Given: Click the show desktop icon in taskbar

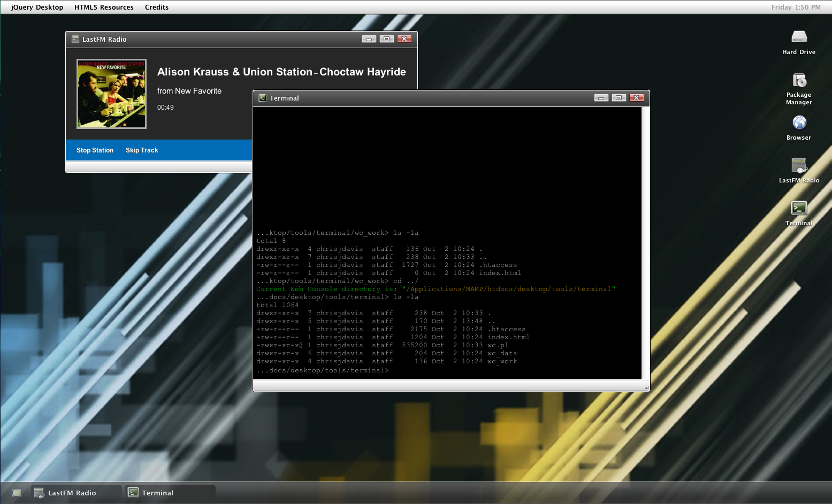Looking at the screenshot, I should coord(17,493).
